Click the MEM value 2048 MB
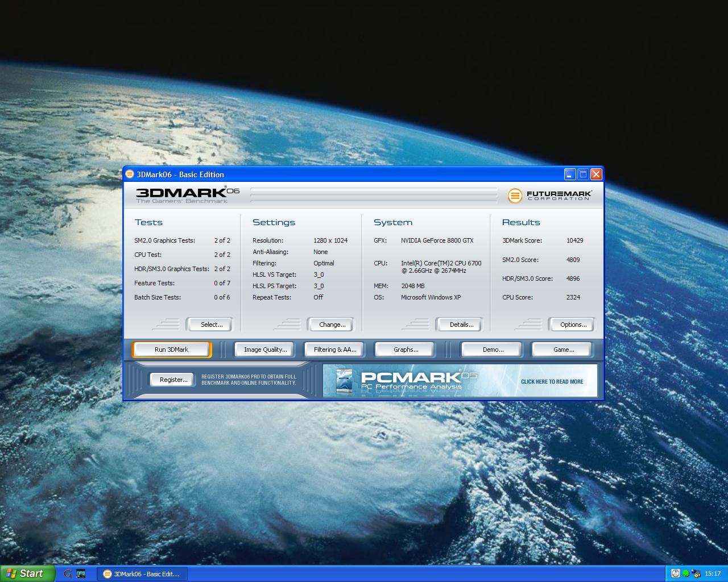 click(412, 286)
